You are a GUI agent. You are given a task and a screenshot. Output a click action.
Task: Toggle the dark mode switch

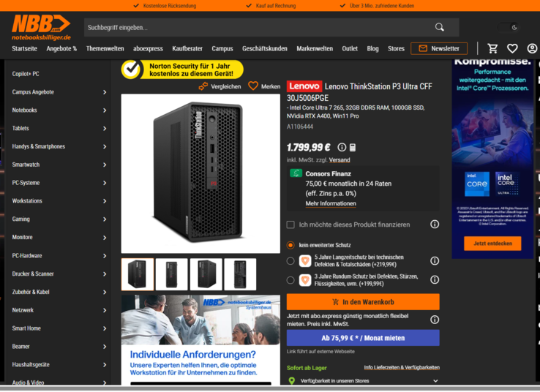[x=509, y=27]
